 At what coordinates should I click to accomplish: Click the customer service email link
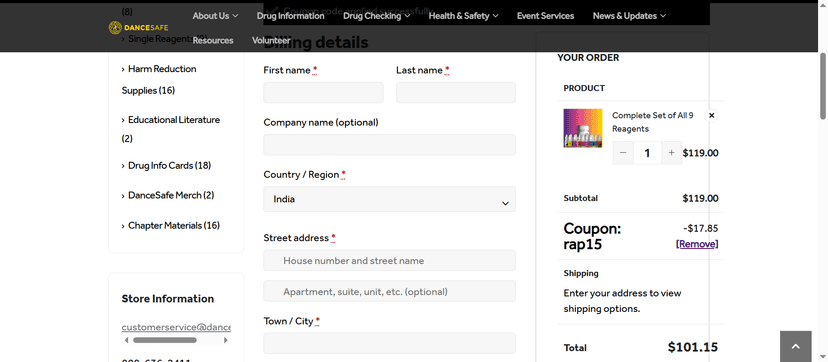point(176,327)
